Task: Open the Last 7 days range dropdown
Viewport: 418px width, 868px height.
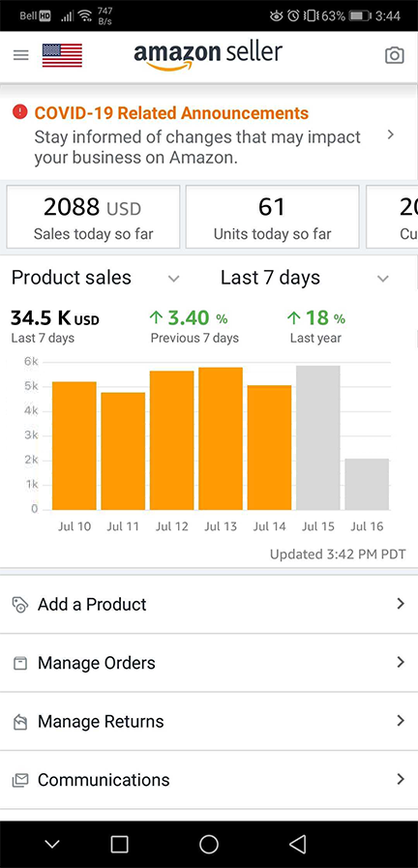Action: [305, 278]
